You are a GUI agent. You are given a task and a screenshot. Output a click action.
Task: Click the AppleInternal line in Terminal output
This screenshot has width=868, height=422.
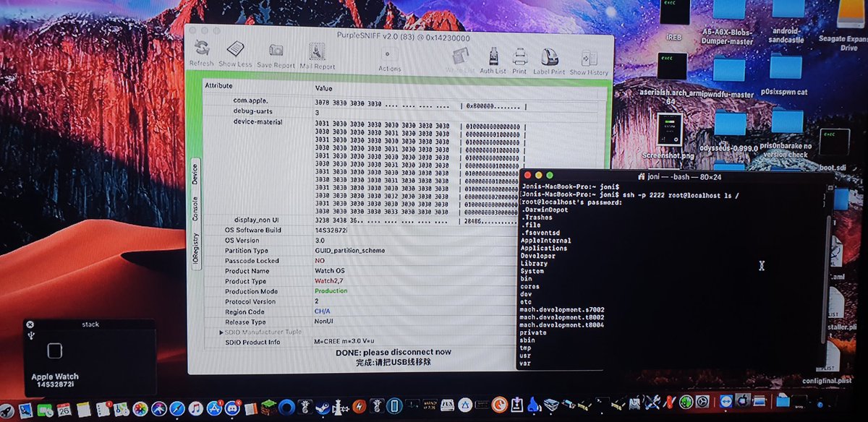545,241
